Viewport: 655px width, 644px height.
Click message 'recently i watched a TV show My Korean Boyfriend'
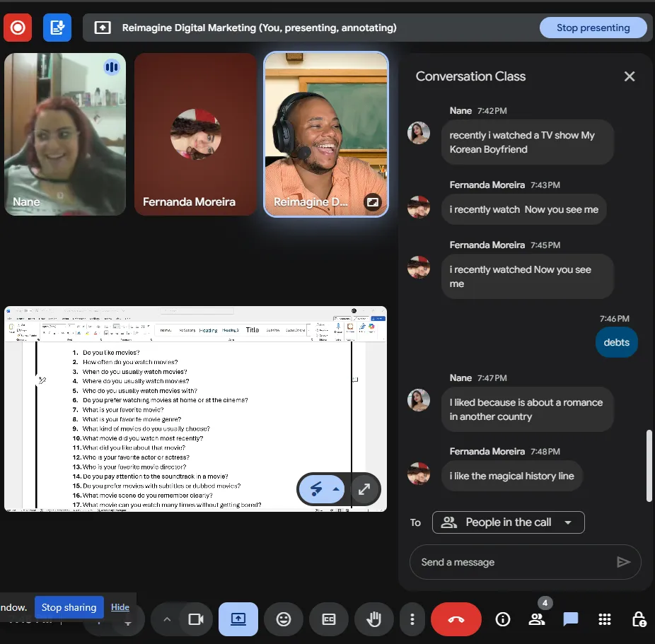point(527,142)
